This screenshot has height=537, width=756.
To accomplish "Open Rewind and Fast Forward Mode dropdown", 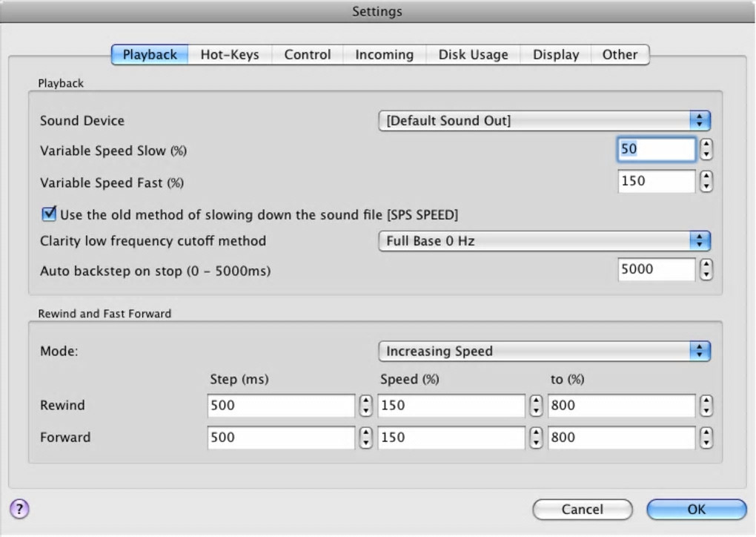I will point(544,351).
